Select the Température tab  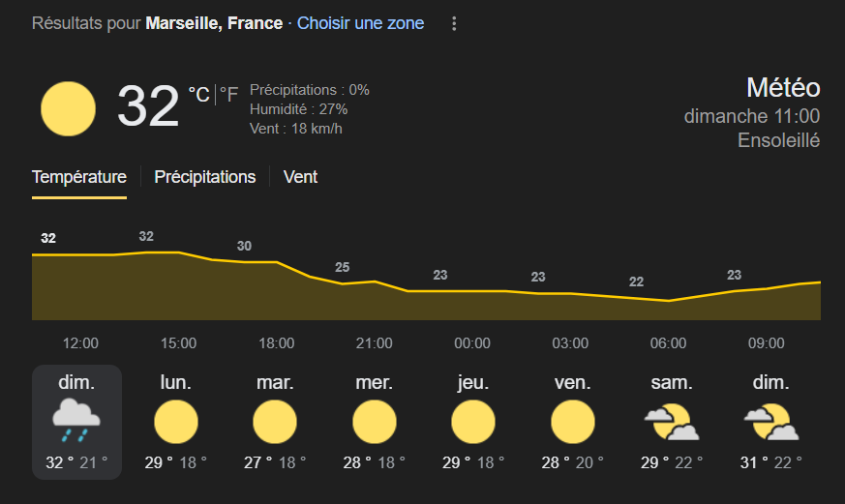pyautogui.click(x=79, y=177)
